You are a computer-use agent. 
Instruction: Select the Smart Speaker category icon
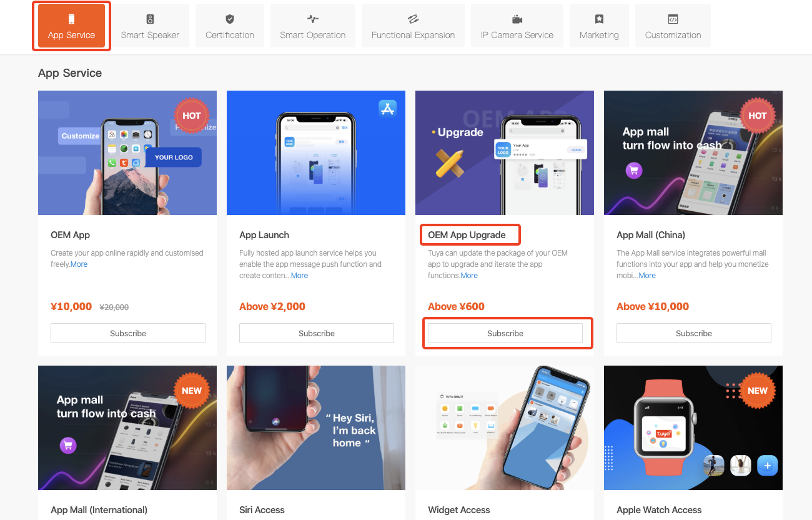(150, 19)
